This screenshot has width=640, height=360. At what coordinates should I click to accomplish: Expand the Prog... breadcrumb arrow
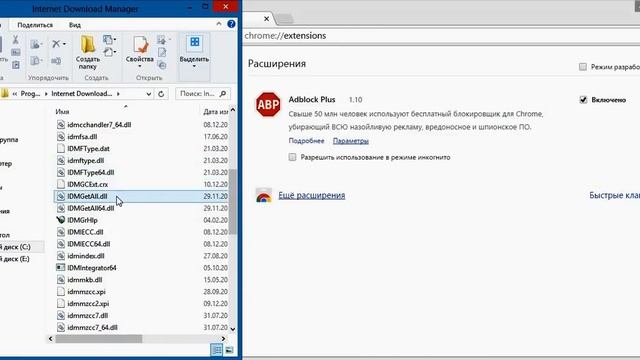[46, 94]
